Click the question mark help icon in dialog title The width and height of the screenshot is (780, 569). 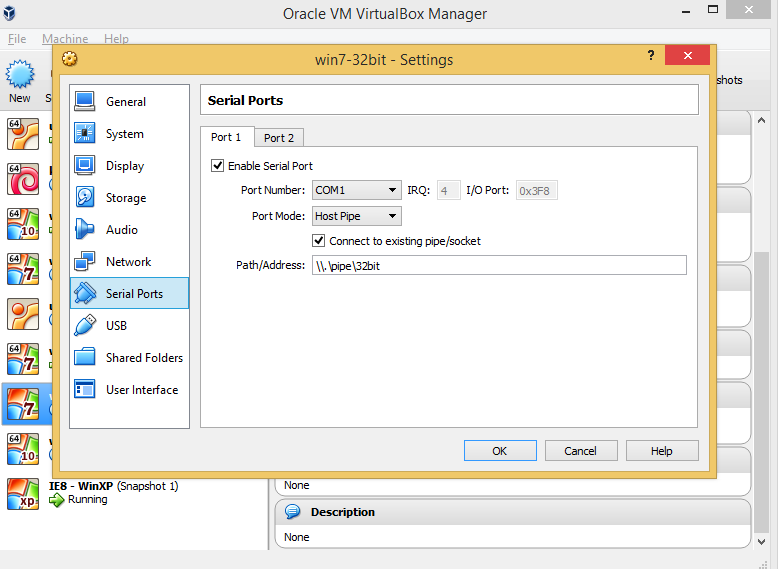(651, 55)
